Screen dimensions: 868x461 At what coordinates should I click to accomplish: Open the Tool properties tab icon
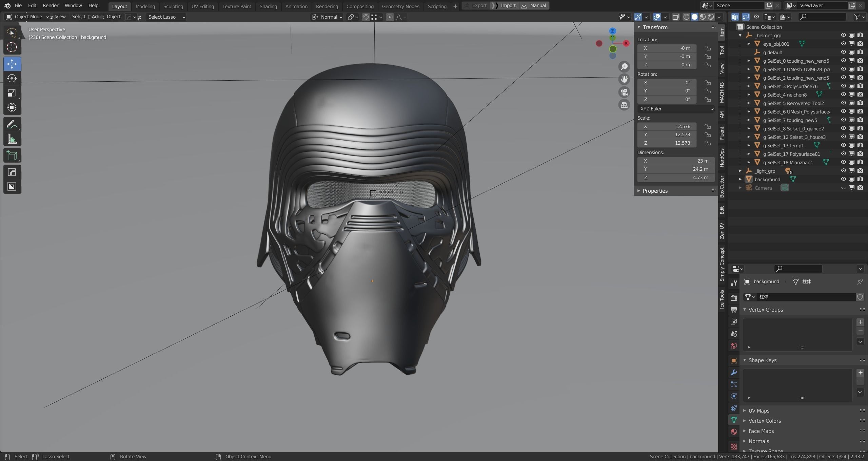[734, 284]
